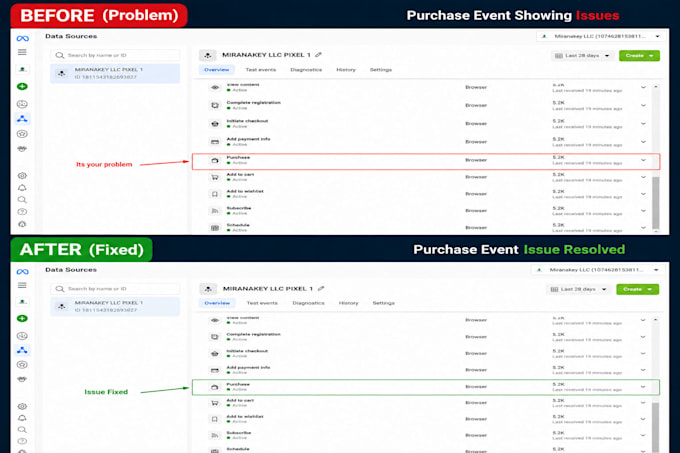Open the settings gear icon in AFTER sidebar

click(22, 406)
